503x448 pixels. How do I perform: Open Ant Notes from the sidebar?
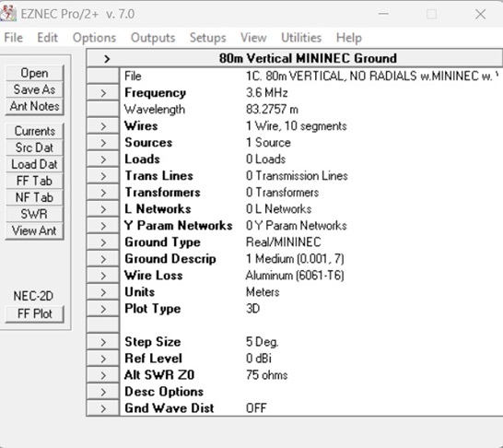pyautogui.click(x=35, y=106)
